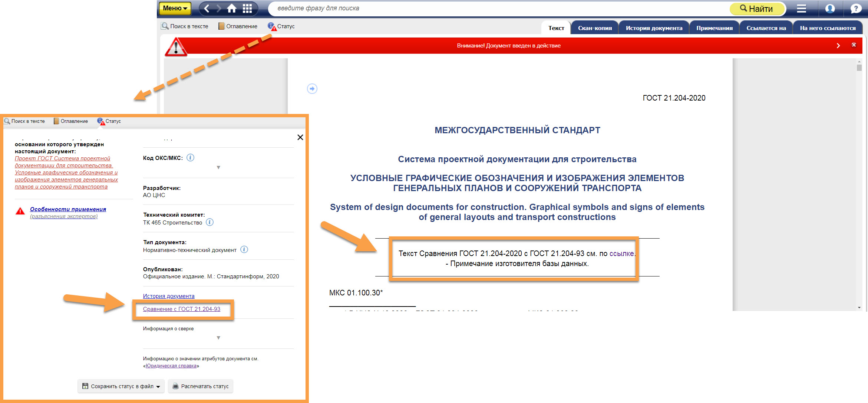This screenshot has width=868, height=403.
Task: Click the document vertical scrollbar down arrow
Action: point(859,308)
